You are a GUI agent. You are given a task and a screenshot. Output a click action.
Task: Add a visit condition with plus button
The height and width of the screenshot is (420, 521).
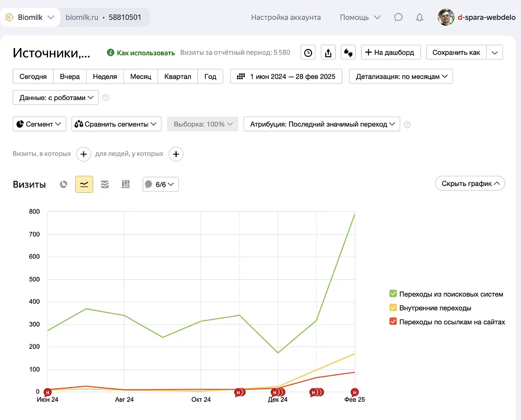(x=84, y=154)
